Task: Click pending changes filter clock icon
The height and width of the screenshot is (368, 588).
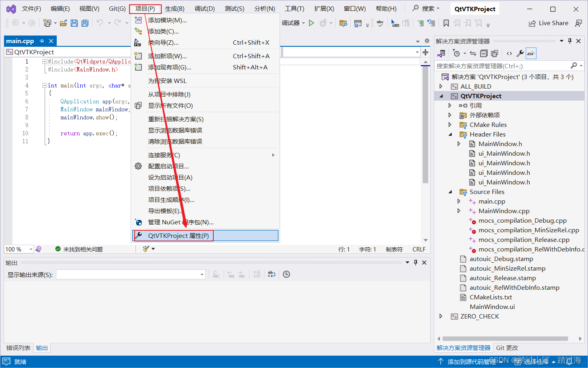Action: [457, 53]
